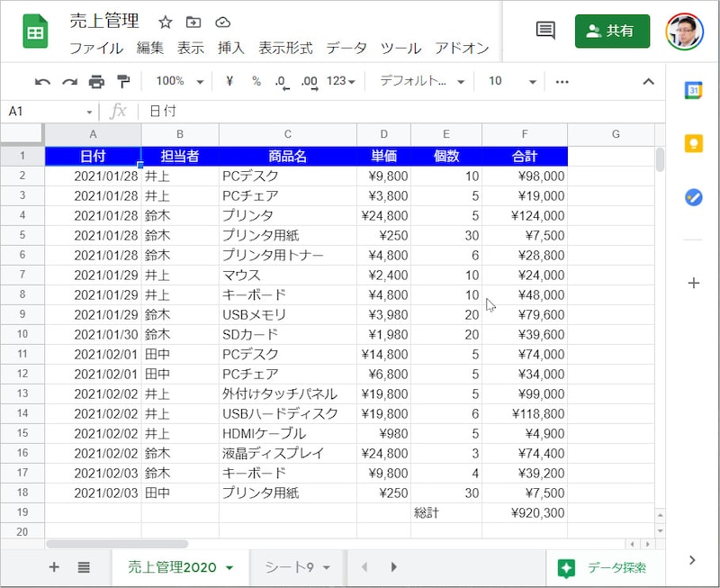Image resolution: width=720 pixels, height=588 pixels.
Task: Open the データ menu
Action: tap(346, 49)
